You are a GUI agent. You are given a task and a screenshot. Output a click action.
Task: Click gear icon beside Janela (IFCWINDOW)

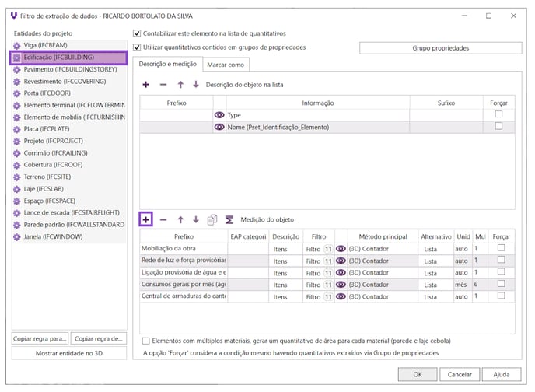(17, 236)
